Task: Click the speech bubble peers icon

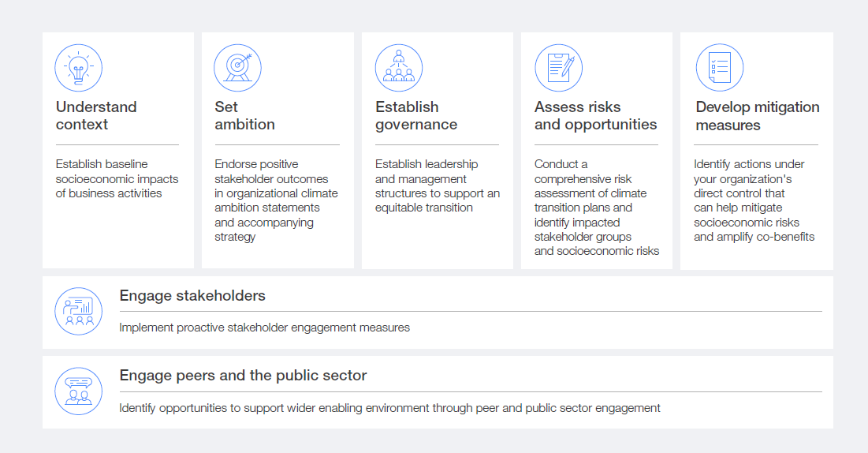Action: pyautogui.click(x=78, y=391)
